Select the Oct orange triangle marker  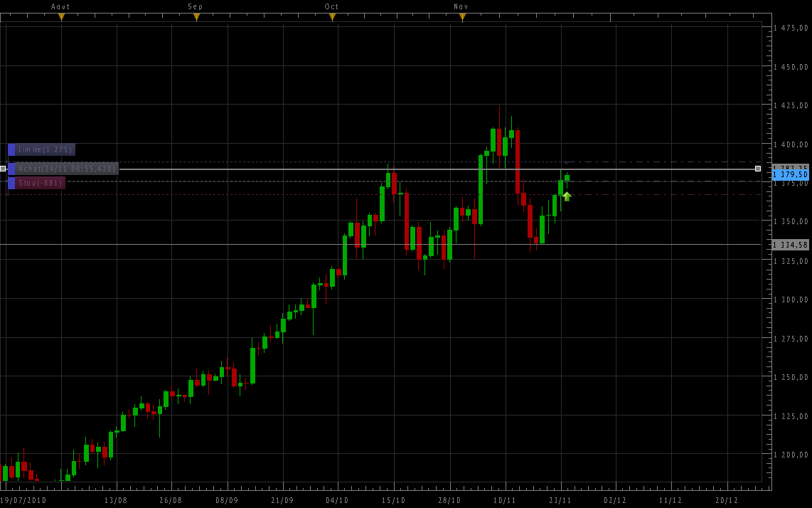(x=332, y=17)
